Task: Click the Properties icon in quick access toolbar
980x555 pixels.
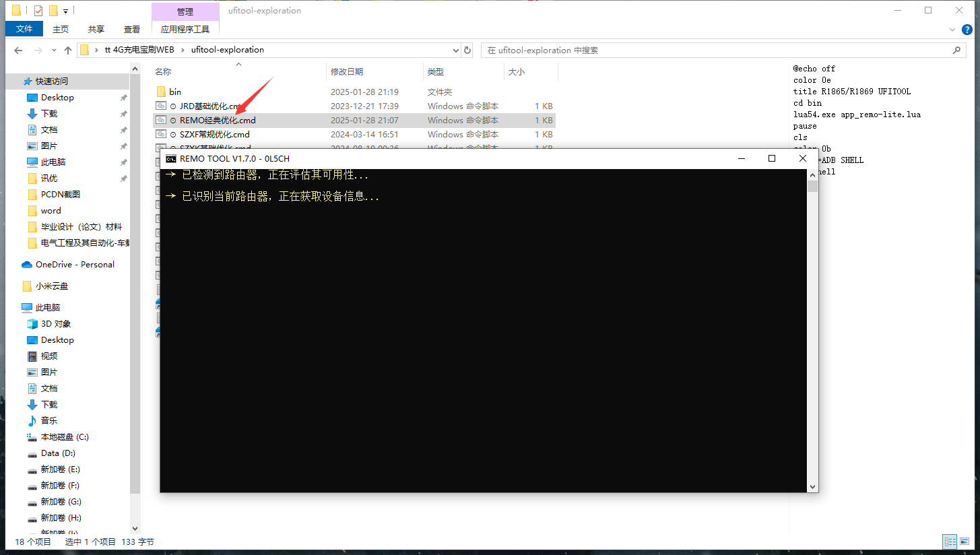Action: pos(38,10)
